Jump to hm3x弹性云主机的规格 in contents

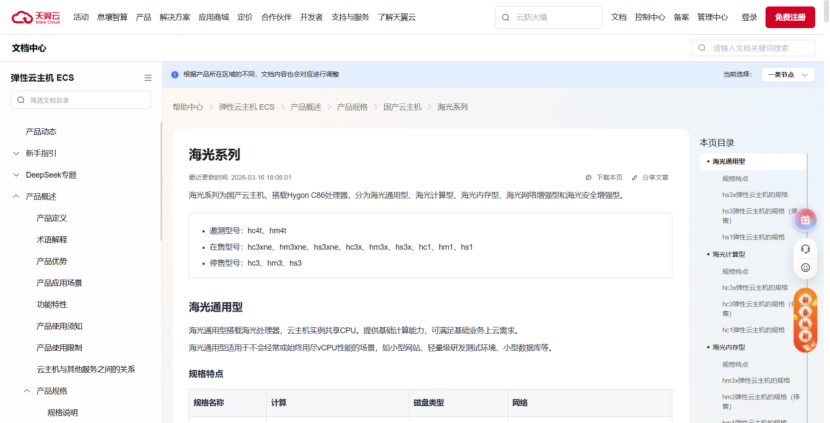(x=756, y=381)
